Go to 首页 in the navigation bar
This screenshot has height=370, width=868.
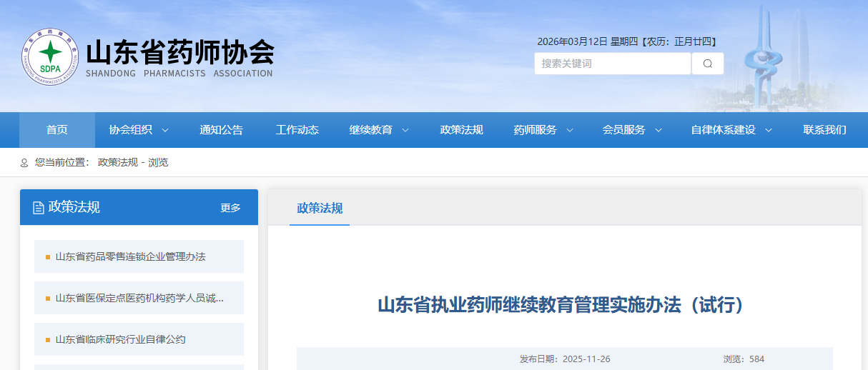pos(56,130)
